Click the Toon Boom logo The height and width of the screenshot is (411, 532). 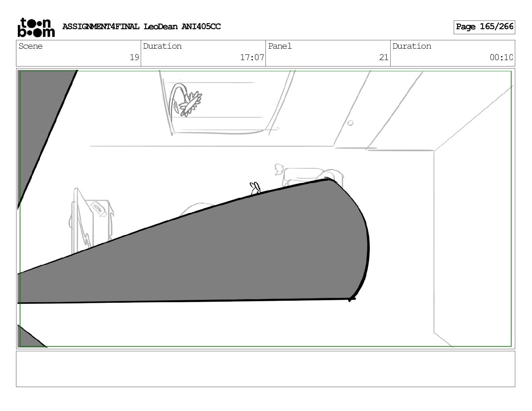36,27
